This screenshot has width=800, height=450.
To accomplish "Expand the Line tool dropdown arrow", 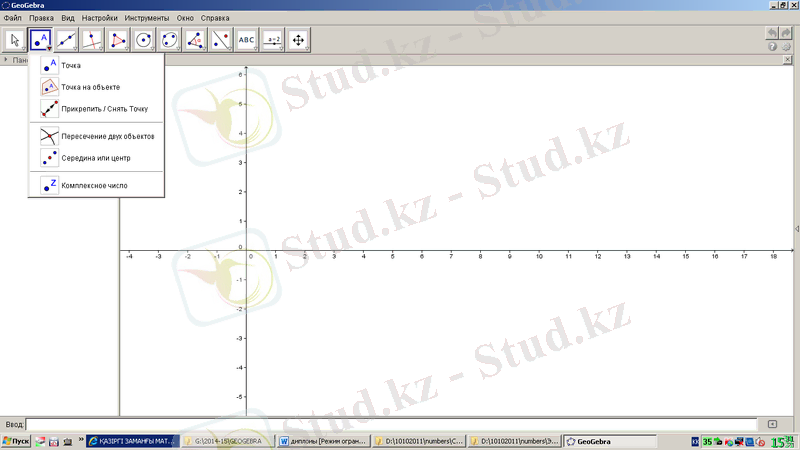I will coord(75,49).
